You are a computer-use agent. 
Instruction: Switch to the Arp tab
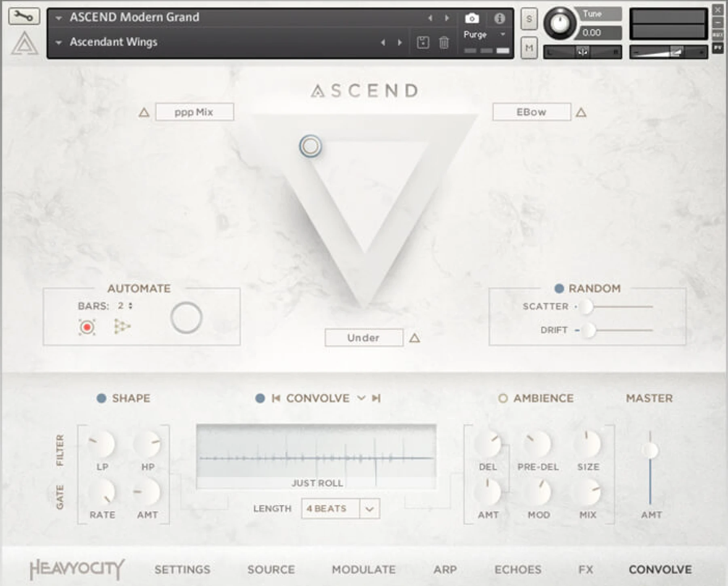(445, 569)
